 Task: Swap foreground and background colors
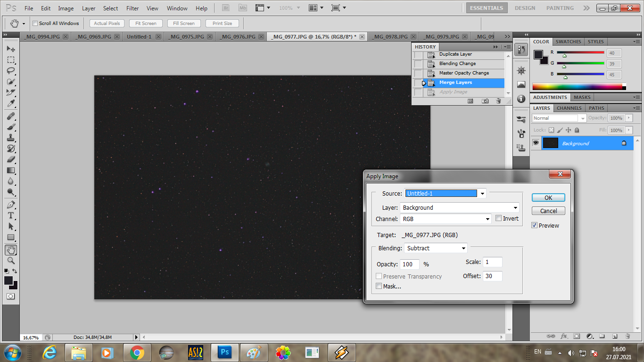(15, 271)
